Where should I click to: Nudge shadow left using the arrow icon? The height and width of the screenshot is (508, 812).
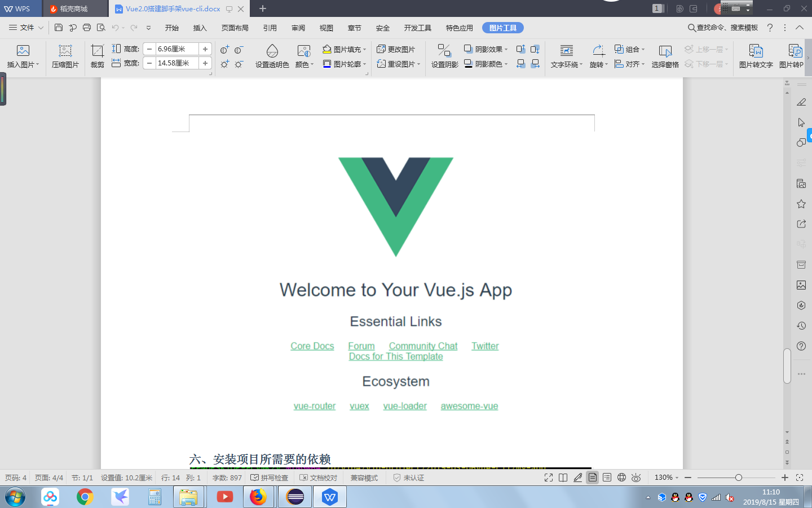(521, 64)
